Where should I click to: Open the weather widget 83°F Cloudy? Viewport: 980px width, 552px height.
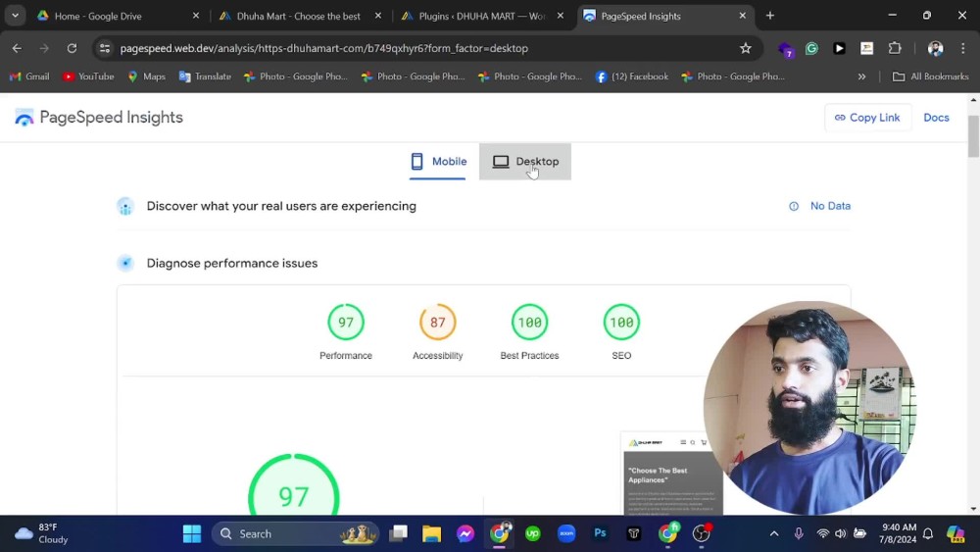(42, 533)
